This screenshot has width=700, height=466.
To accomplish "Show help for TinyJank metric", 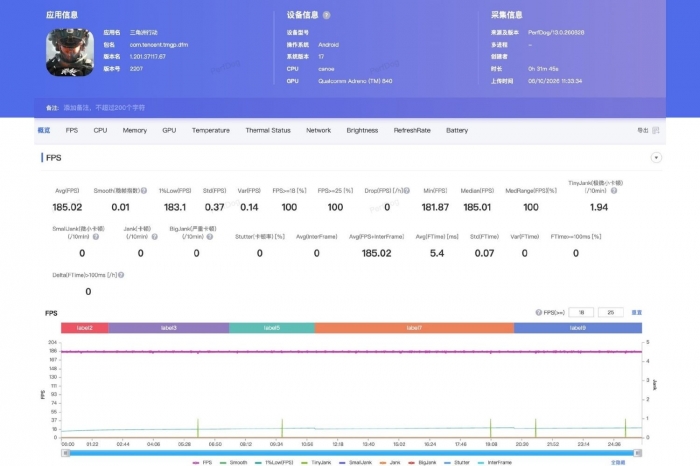I will 614,191.
